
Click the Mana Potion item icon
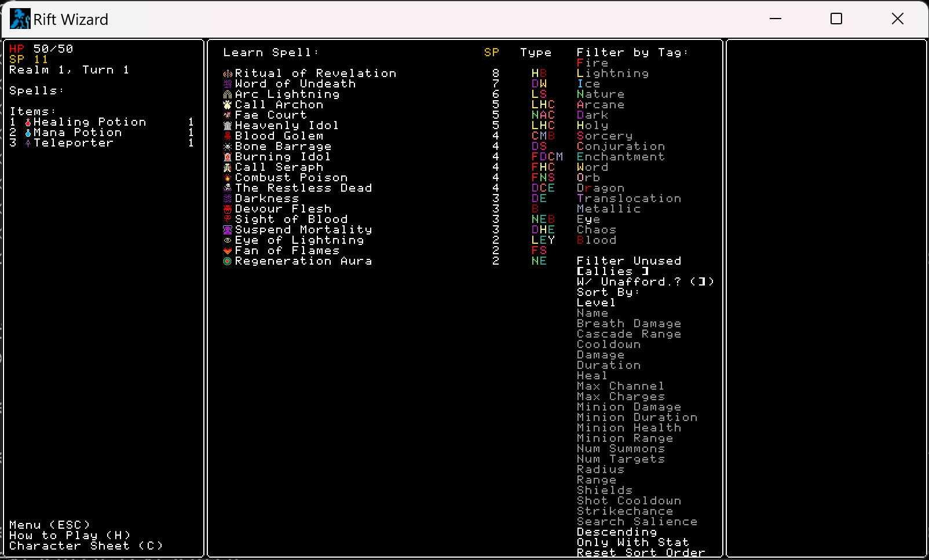[x=28, y=133]
